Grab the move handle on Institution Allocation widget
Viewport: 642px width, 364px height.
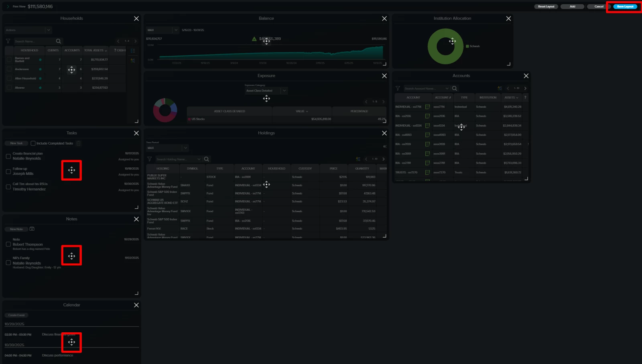[x=452, y=41]
